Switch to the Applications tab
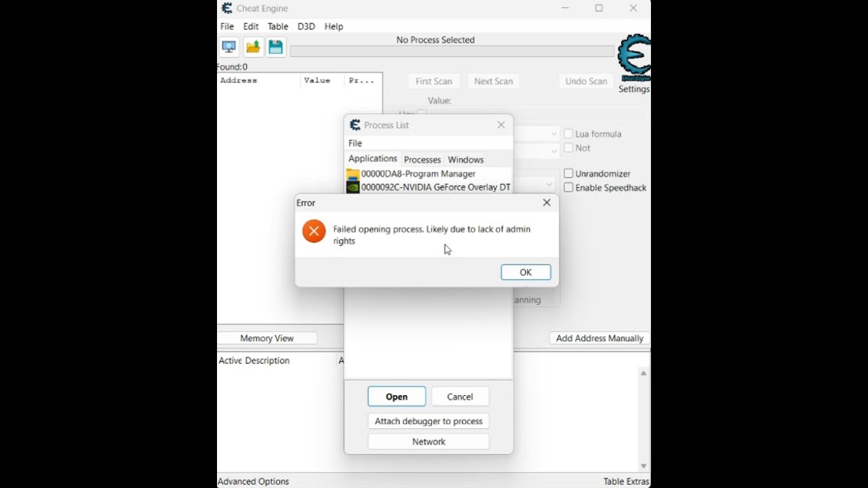The image size is (868, 488). click(x=372, y=159)
